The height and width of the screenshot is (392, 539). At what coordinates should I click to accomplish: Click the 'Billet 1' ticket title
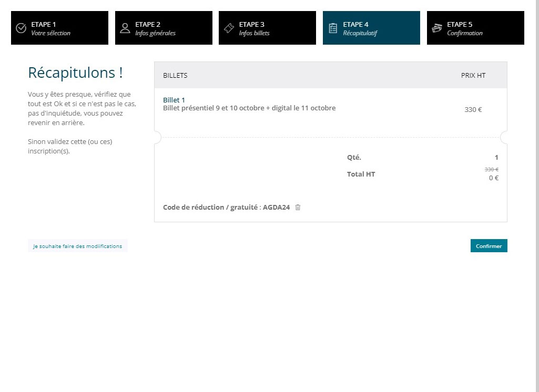pos(174,100)
